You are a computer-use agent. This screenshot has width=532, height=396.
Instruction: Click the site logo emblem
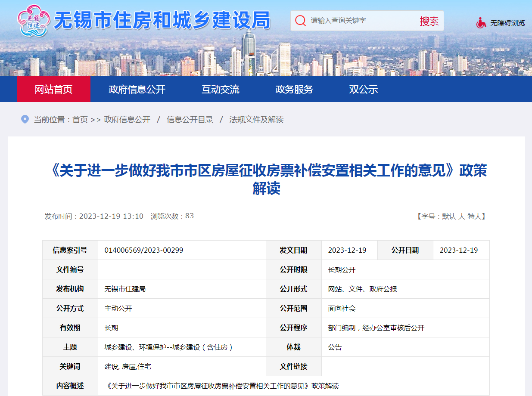pyautogui.click(x=33, y=21)
